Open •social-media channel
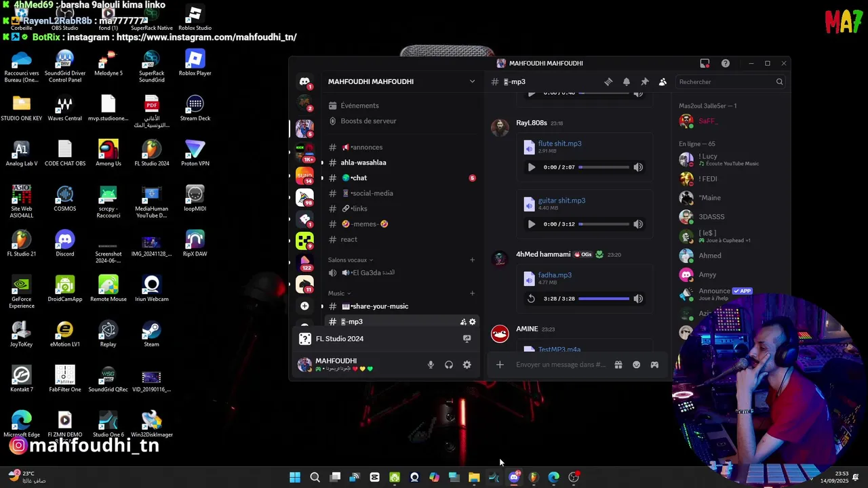 coord(401,193)
